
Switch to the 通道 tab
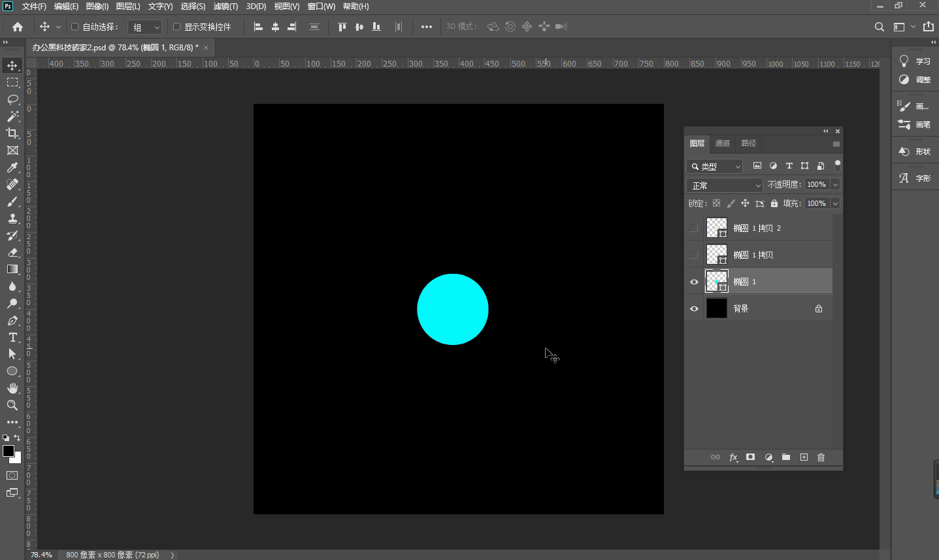[722, 143]
